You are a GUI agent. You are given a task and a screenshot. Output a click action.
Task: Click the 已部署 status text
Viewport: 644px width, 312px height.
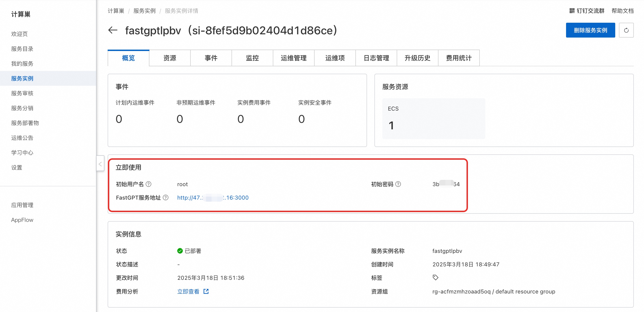193,251
